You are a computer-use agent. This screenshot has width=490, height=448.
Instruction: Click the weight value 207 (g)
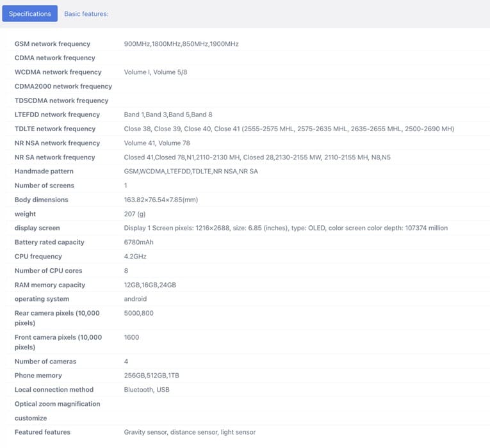click(x=135, y=214)
